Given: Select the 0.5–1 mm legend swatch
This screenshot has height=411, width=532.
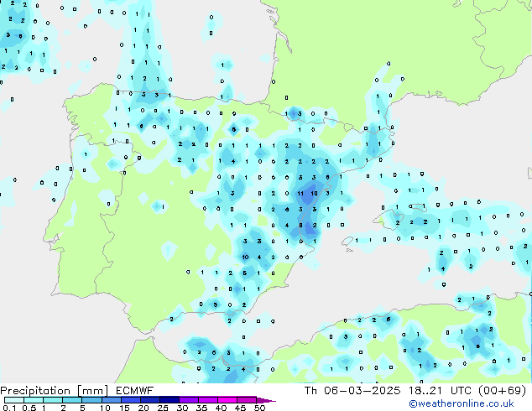Looking at the screenshot, I should (x=34, y=400).
